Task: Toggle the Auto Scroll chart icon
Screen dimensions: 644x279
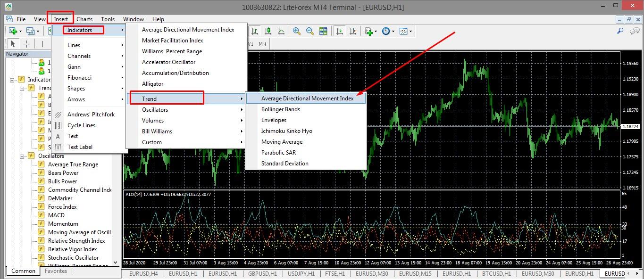Action: (x=339, y=31)
